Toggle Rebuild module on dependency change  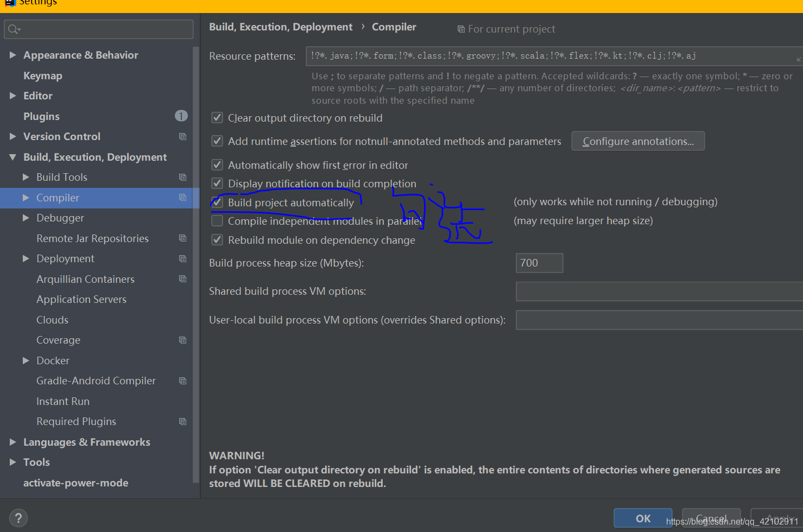pyautogui.click(x=217, y=240)
